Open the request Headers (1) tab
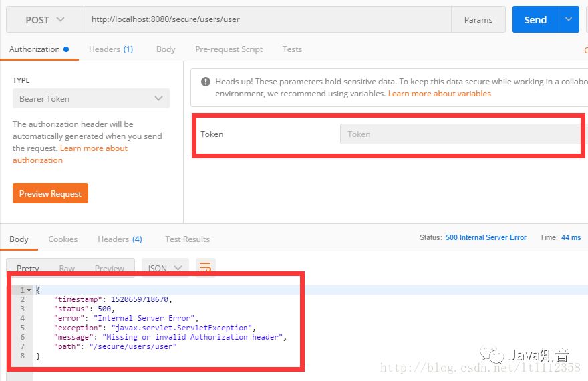 [111, 49]
